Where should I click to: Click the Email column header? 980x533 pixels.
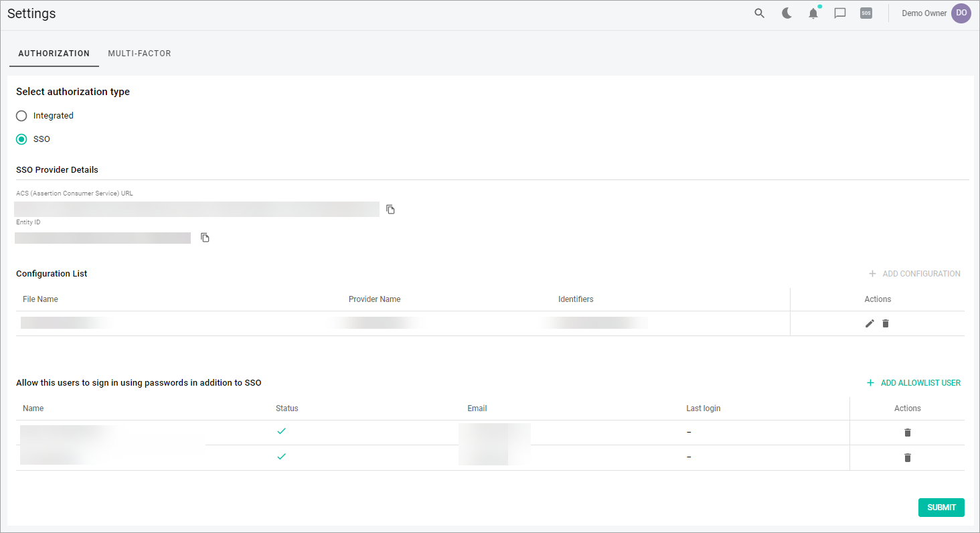coord(477,408)
